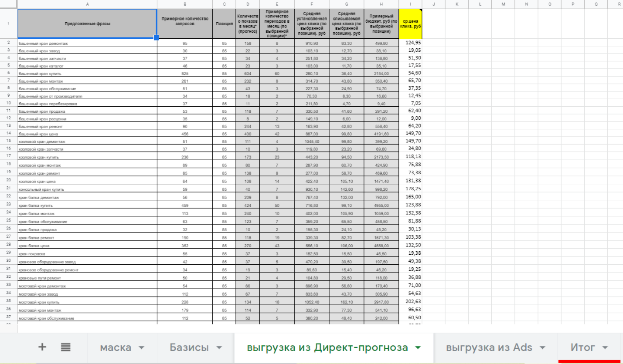Switch to the Базисы sheet tab
This screenshot has width=623, height=364.
coord(189,347)
